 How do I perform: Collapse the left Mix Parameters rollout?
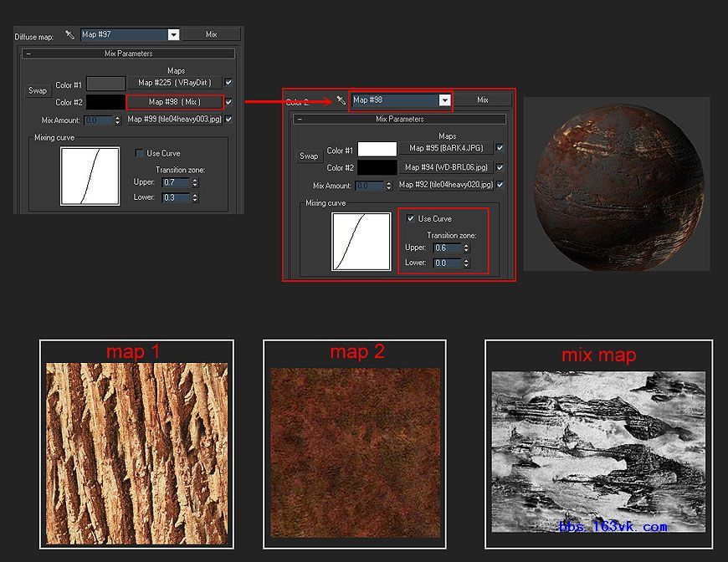pyautogui.click(x=28, y=54)
